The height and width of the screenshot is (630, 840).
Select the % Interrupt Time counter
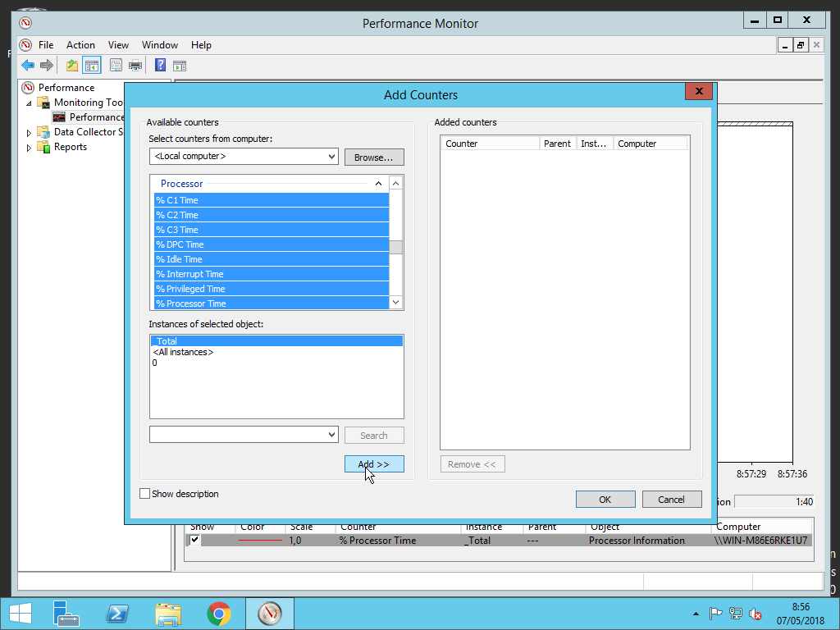coord(271,274)
